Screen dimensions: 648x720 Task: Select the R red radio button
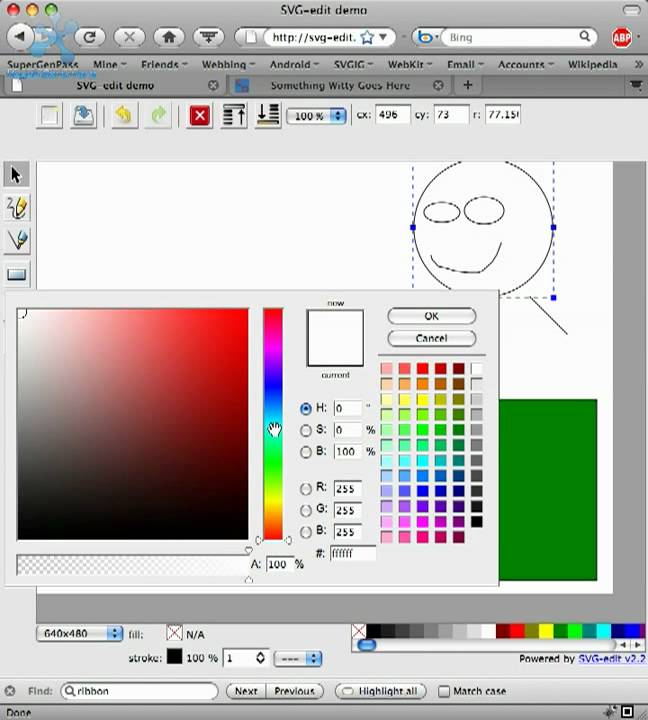(305, 489)
